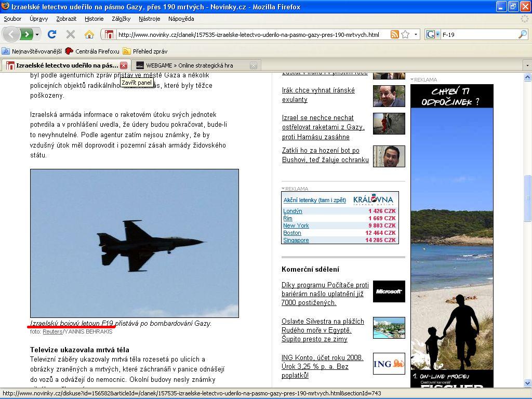Click the search field containing F-19
This screenshot has width=532, height=399.
point(480,34)
